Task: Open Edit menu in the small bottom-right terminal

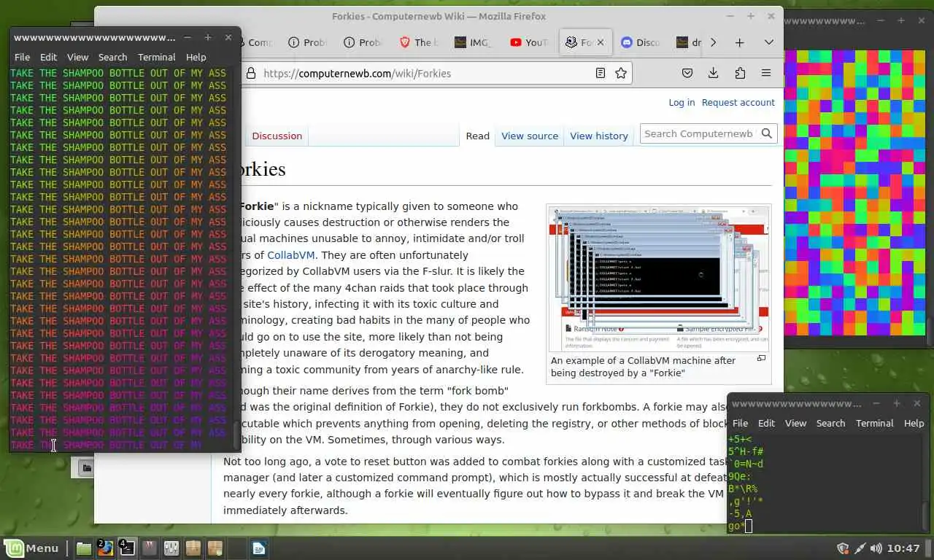Action: [766, 423]
